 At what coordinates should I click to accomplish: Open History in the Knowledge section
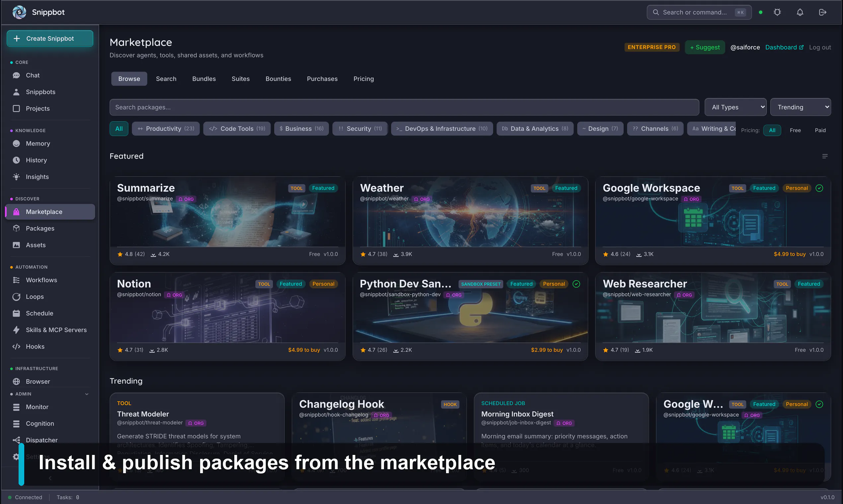coord(50,160)
